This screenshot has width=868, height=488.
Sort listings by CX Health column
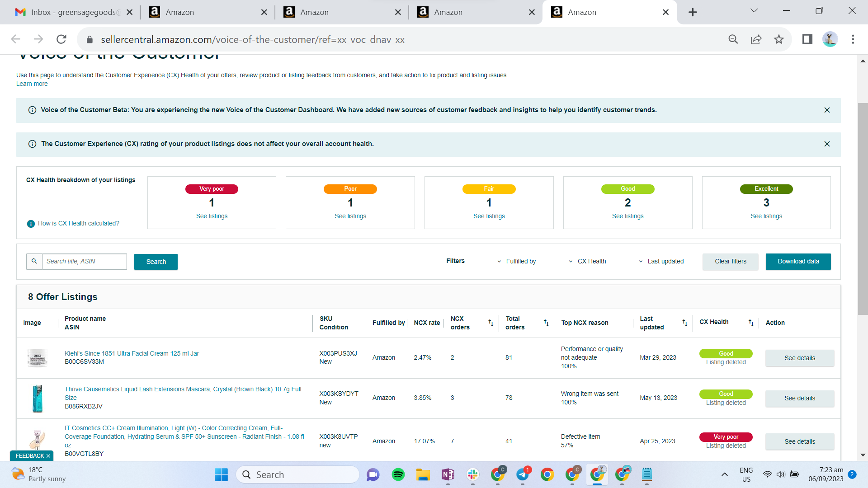click(751, 323)
